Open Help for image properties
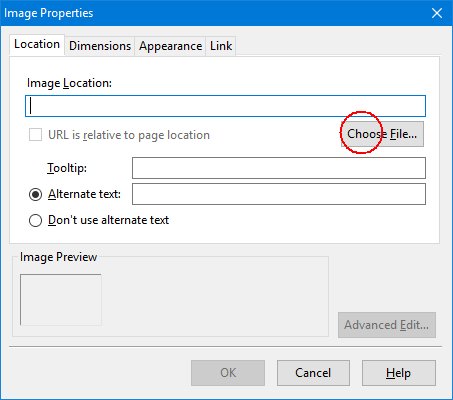This screenshot has width=453, height=400. click(x=399, y=373)
